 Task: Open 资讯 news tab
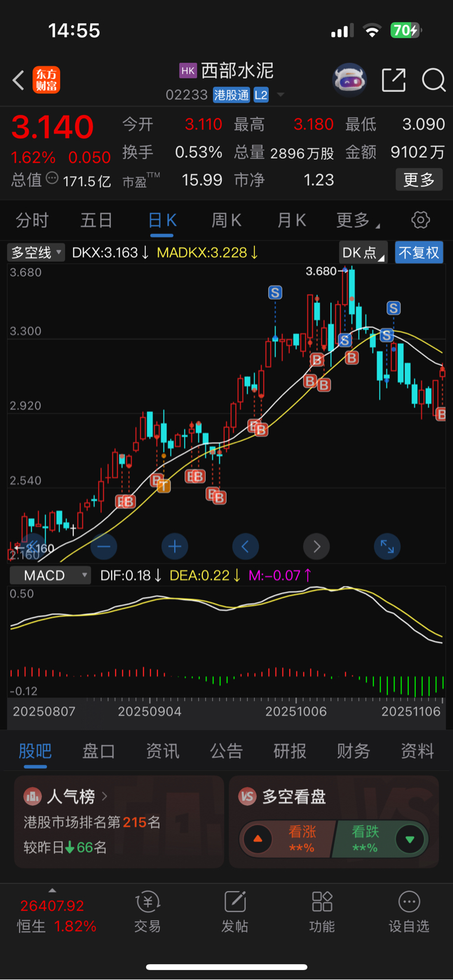point(163,751)
